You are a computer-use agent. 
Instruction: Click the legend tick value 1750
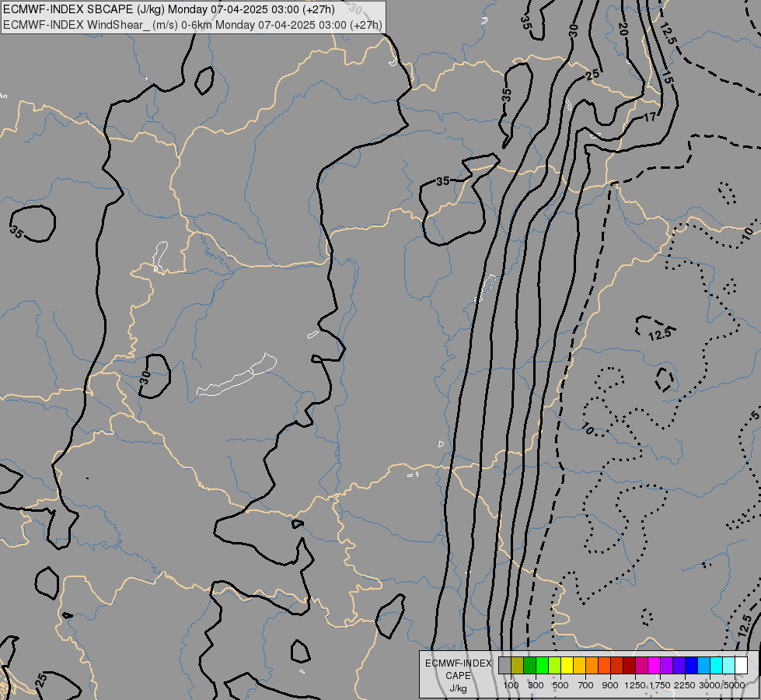(660, 685)
